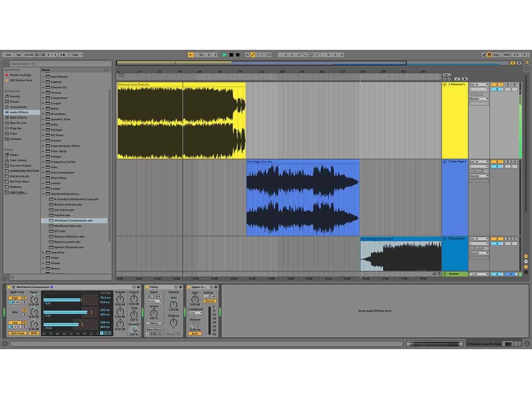Select the Packs item under Places
This screenshot has width=532, height=399.
click(14, 155)
